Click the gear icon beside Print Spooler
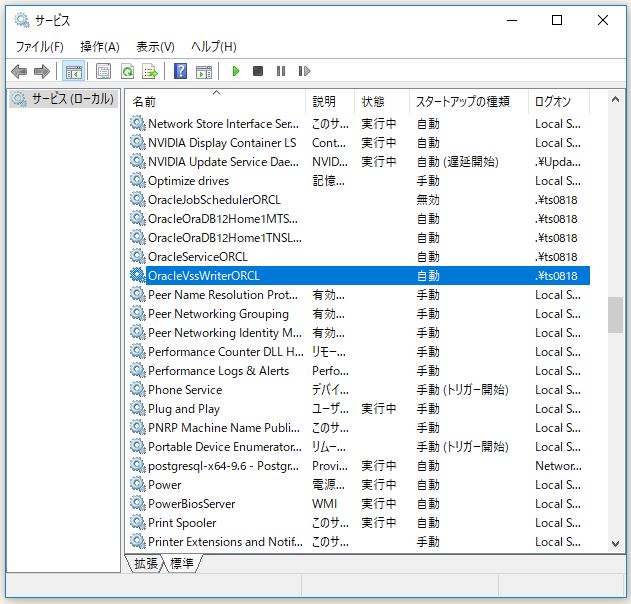This screenshot has width=631, height=604. click(x=138, y=523)
